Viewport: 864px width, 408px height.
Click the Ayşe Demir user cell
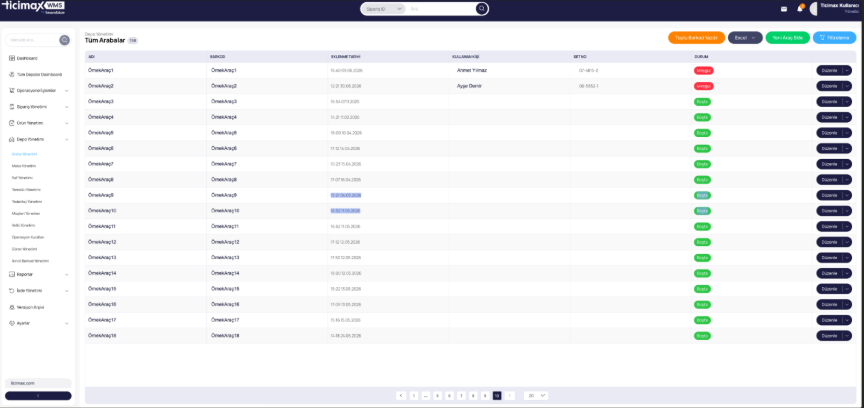[469, 86]
